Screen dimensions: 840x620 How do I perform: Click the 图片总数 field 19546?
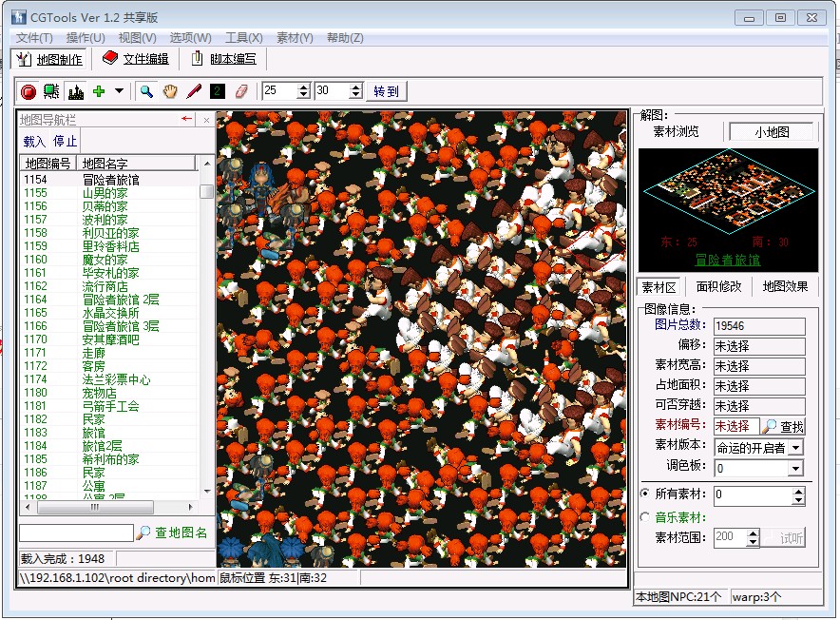click(759, 326)
